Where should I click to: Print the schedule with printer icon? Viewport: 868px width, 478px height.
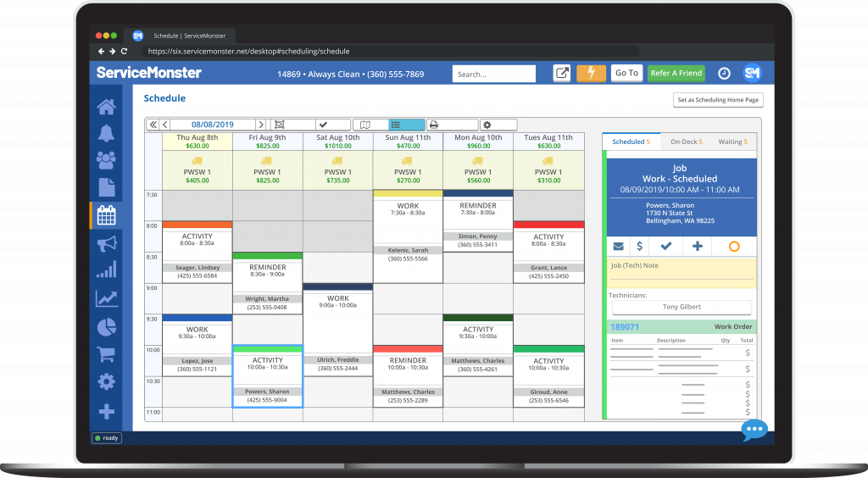tap(434, 125)
